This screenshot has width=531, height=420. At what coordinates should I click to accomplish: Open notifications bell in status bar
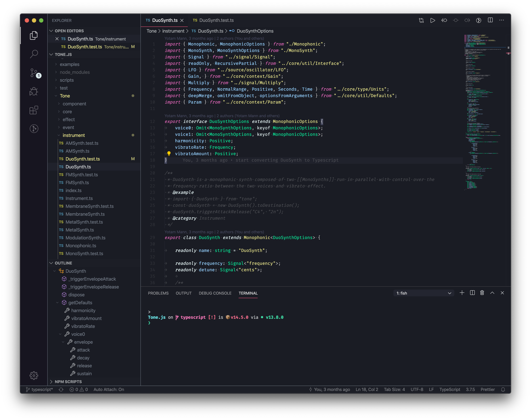[x=503, y=390]
